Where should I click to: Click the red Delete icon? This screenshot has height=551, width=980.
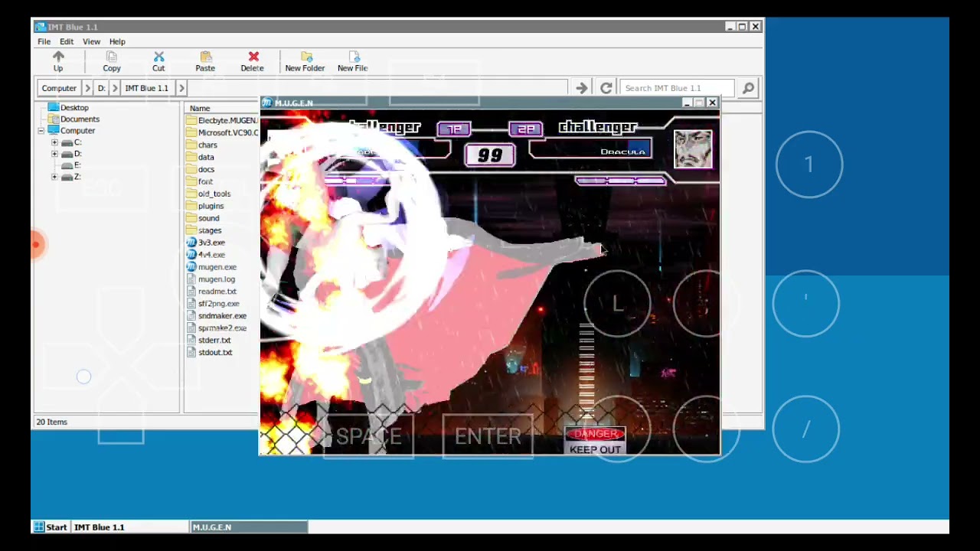(253, 57)
